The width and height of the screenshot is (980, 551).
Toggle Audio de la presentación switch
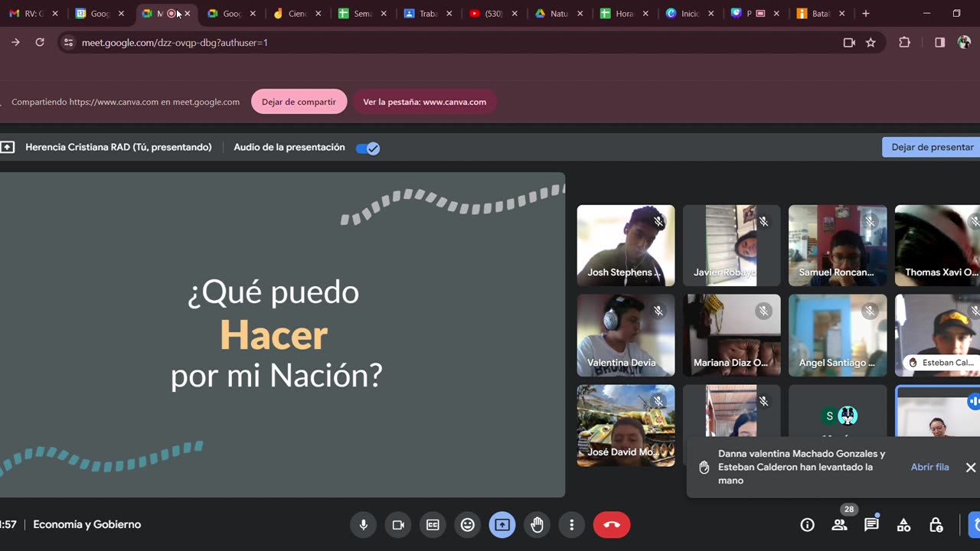[x=368, y=148]
